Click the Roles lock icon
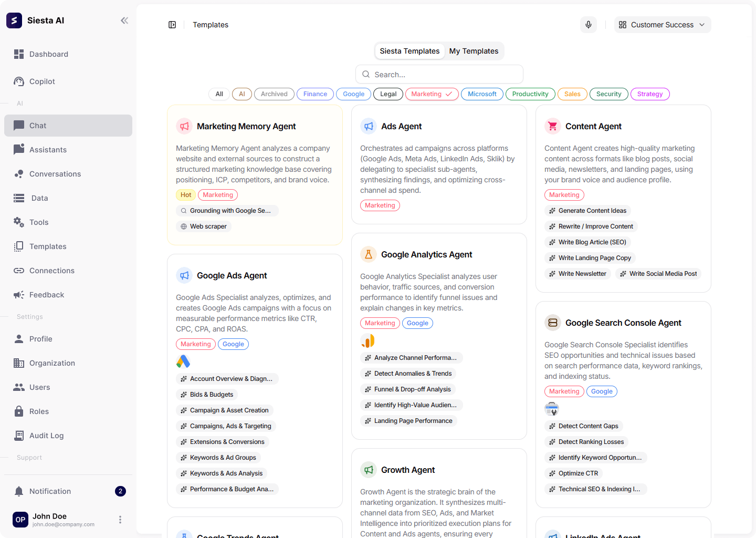The height and width of the screenshot is (538, 756). tap(19, 411)
